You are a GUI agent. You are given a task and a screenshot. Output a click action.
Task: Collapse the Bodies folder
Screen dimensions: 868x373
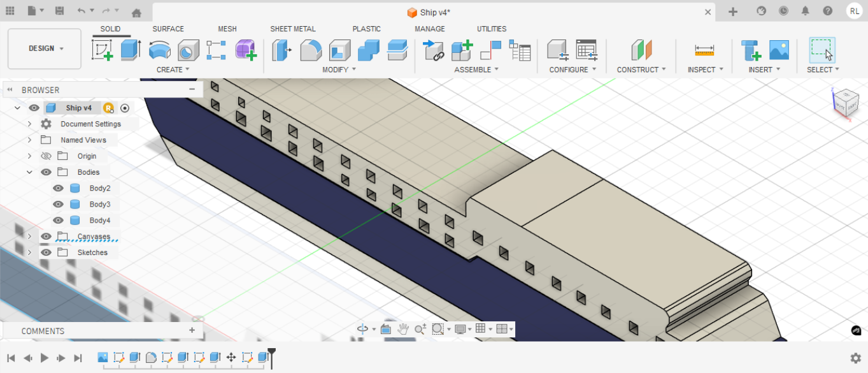pos(29,172)
